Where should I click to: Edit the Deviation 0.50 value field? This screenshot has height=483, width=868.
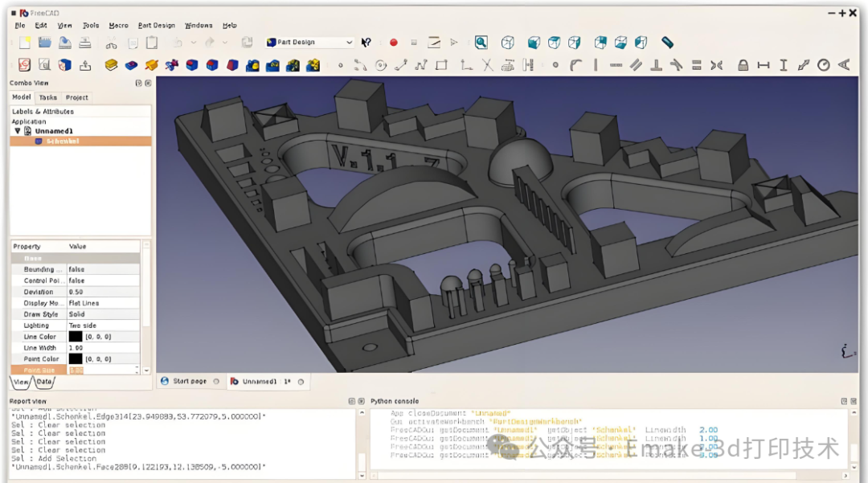pos(103,292)
